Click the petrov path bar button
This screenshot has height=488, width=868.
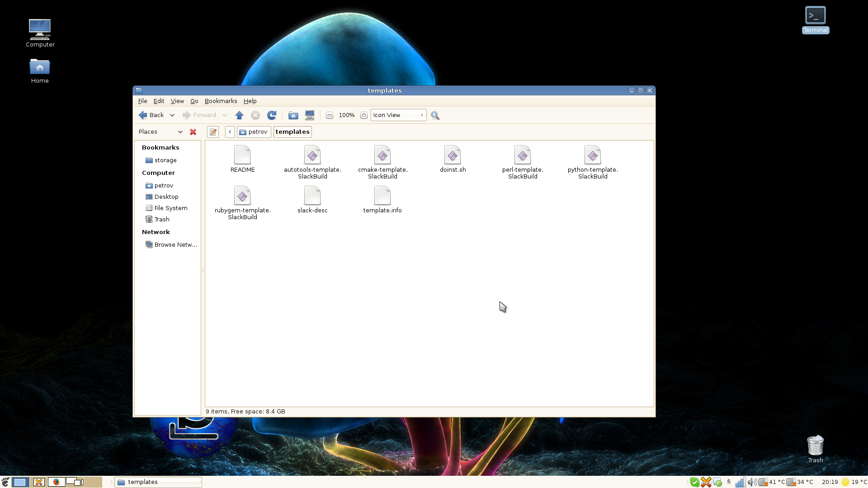pos(254,132)
